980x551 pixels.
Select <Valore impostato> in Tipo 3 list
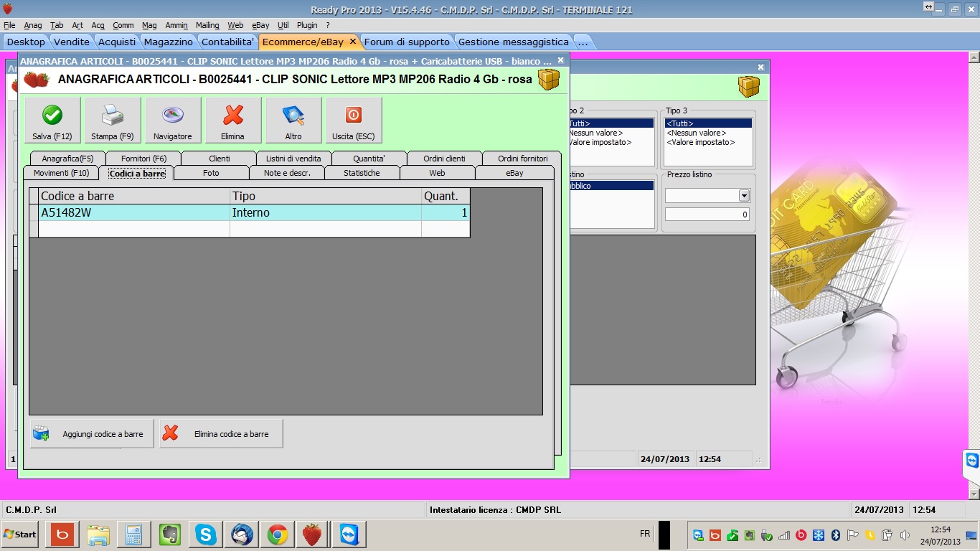click(708, 142)
